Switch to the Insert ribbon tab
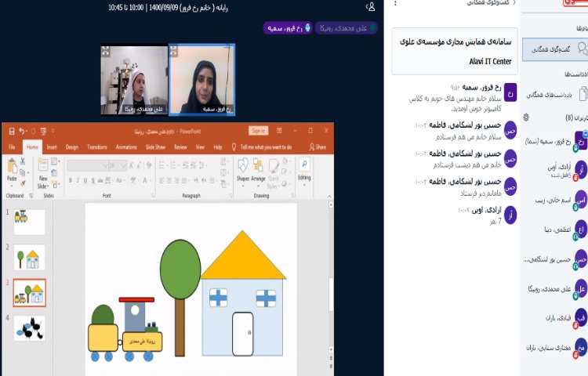 pos(51,146)
